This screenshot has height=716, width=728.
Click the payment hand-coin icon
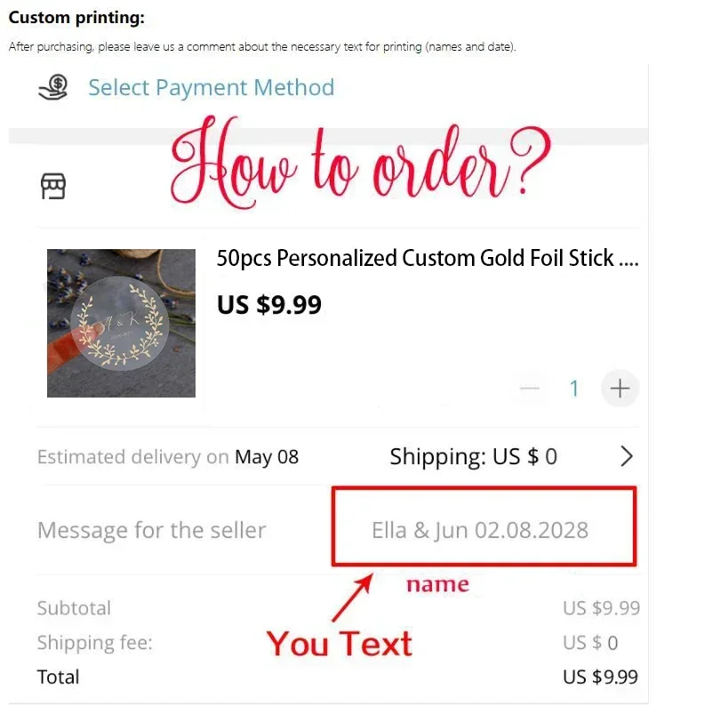(53, 87)
